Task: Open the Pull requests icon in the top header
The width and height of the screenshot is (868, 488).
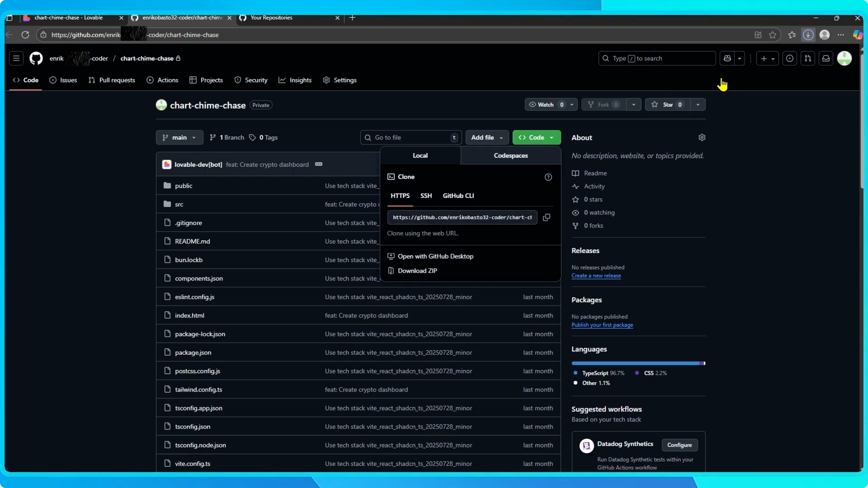Action: click(x=808, y=58)
